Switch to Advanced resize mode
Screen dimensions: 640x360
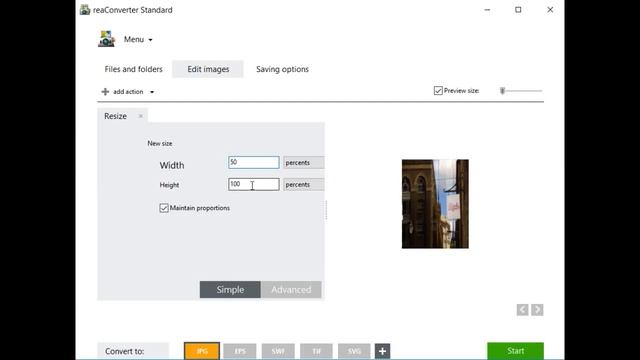[x=291, y=289]
